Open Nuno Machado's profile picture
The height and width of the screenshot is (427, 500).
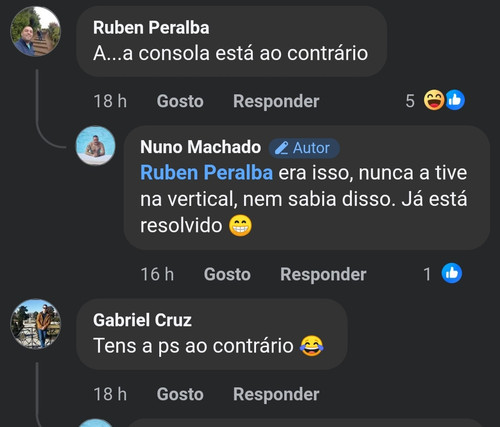pyautogui.click(x=96, y=145)
